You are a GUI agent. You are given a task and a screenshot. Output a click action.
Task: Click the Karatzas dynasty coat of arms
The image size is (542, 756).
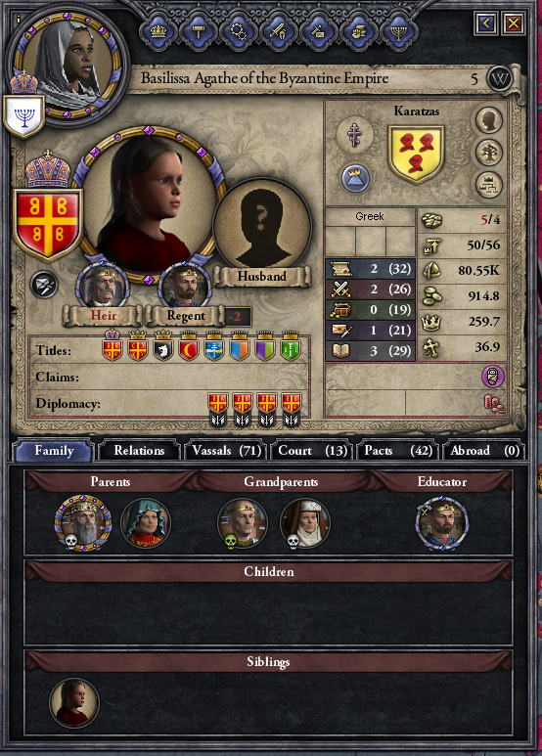416,155
